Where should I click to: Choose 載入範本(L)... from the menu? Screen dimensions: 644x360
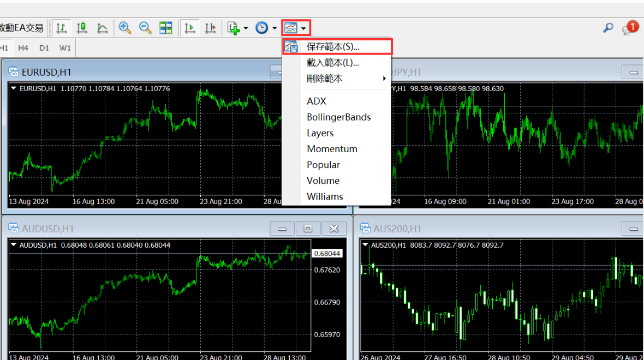click(x=333, y=63)
